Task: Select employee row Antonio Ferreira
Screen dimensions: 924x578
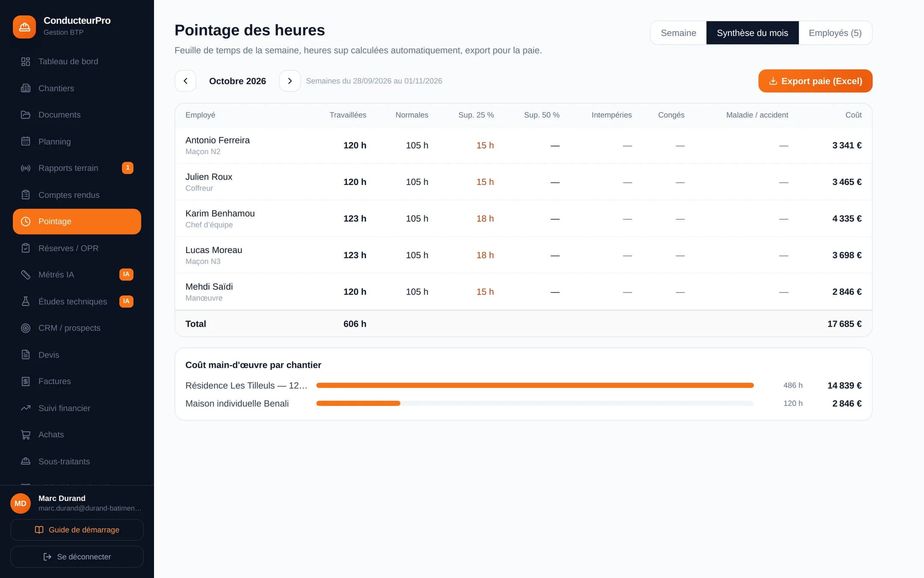Action: 524,146
